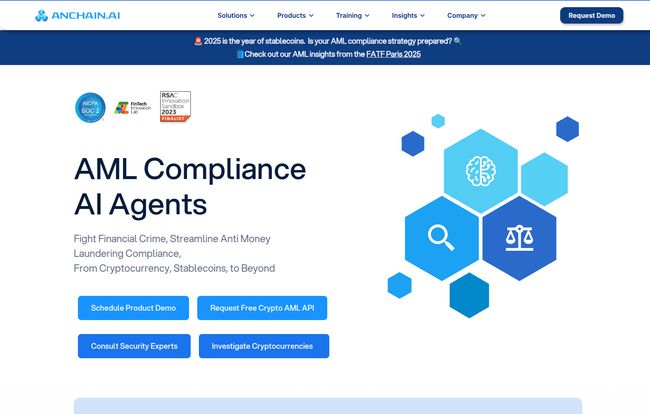Expand the Solutions menu chevron
Viewport: 650px width, 414px height.
(252, 16)
